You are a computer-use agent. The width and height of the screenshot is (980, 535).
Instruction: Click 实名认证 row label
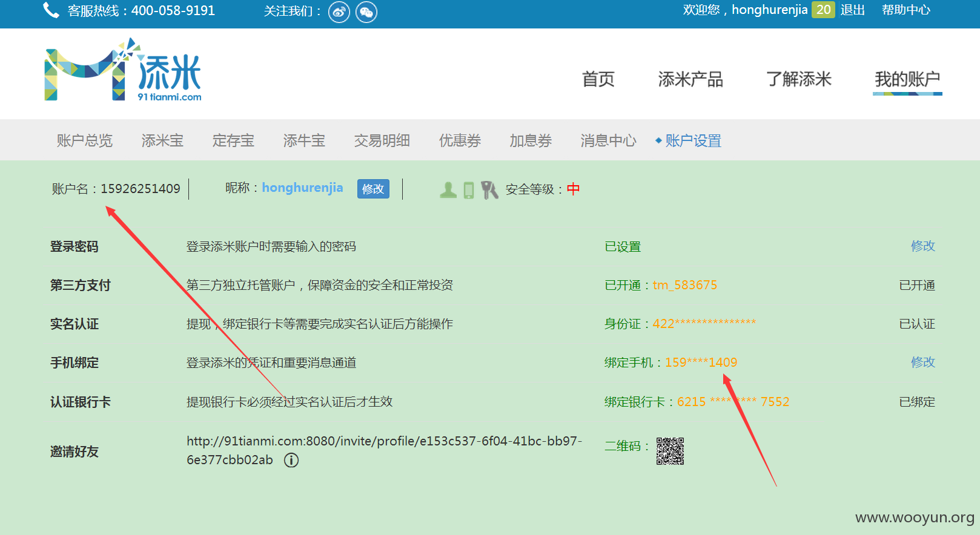74,324
